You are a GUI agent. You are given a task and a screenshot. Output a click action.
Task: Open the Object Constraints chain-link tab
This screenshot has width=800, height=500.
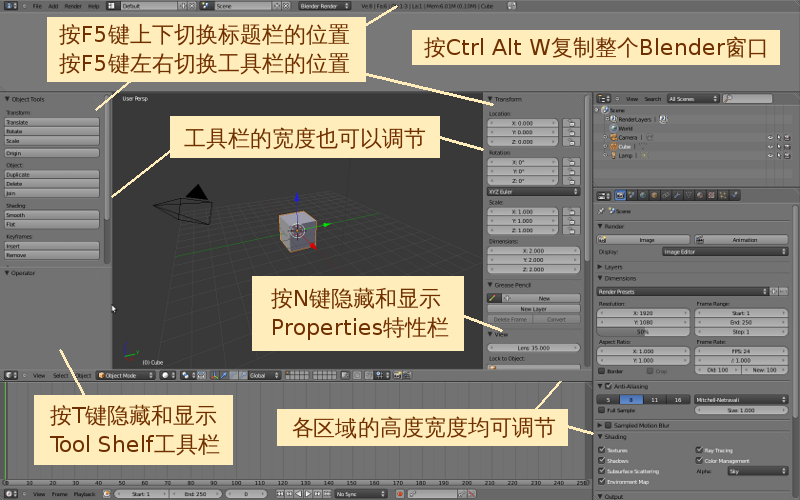pos(666,195)
